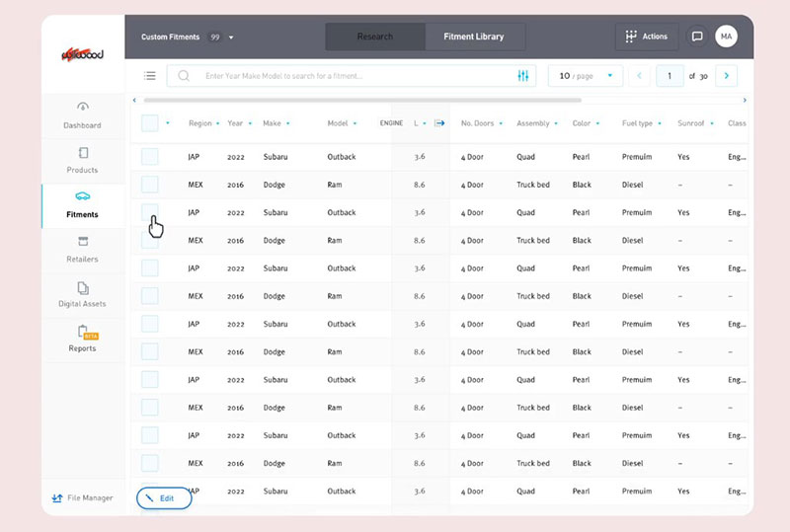790x532 pixels.
Task: Open the Assembly column dropdown
Action: click(x=556, y=123)
